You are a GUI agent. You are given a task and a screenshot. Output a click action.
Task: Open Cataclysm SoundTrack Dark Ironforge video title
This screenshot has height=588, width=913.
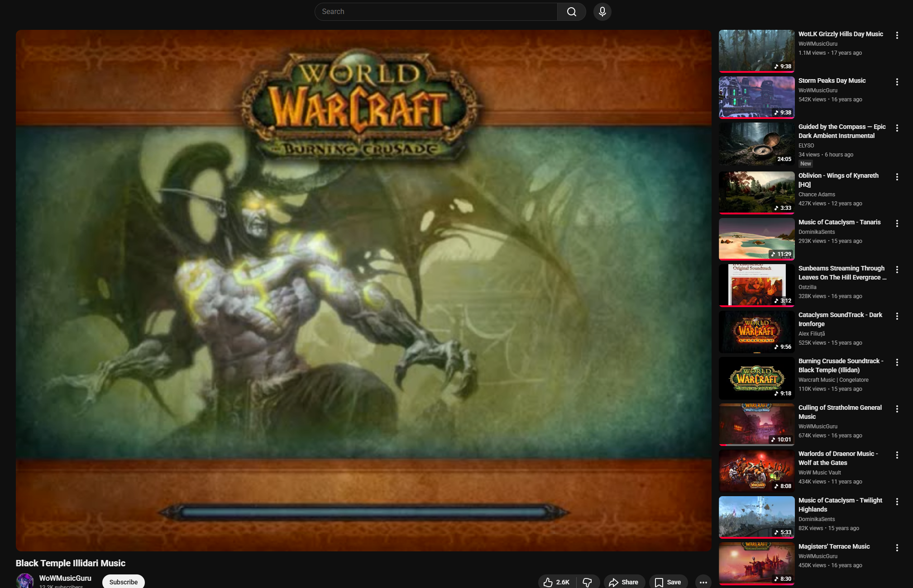(x=840, y=319)
